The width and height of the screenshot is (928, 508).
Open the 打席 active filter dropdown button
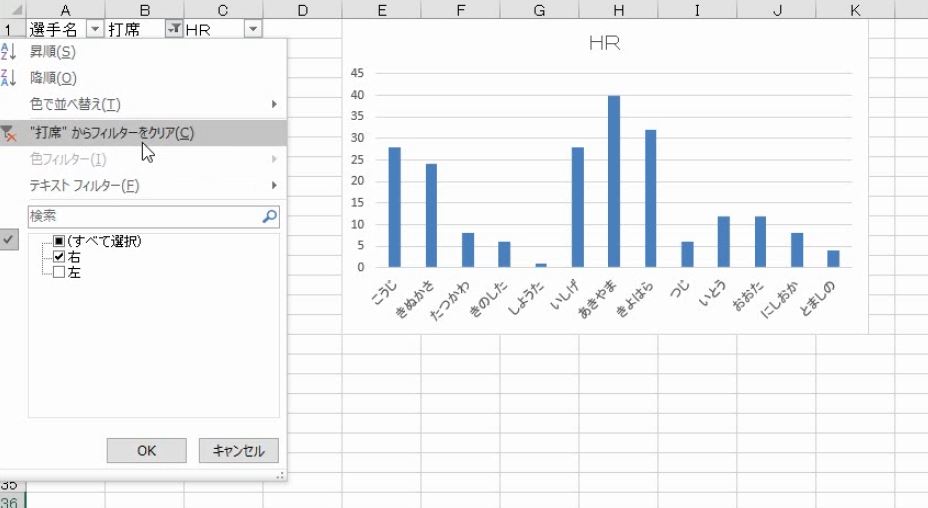point(173,29)
